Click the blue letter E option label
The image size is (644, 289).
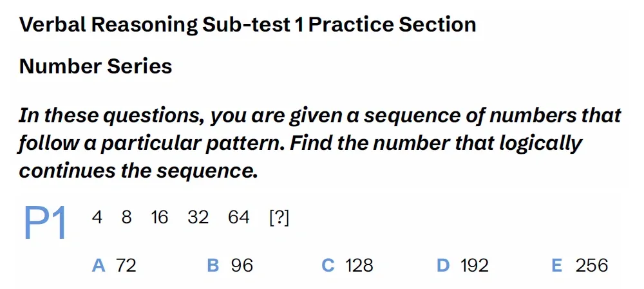pos(557,265)
